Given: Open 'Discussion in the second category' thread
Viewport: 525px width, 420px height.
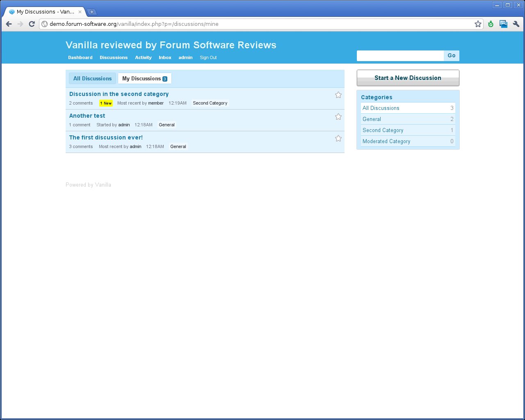Looking at the screenshot, I should pos(119,94).
